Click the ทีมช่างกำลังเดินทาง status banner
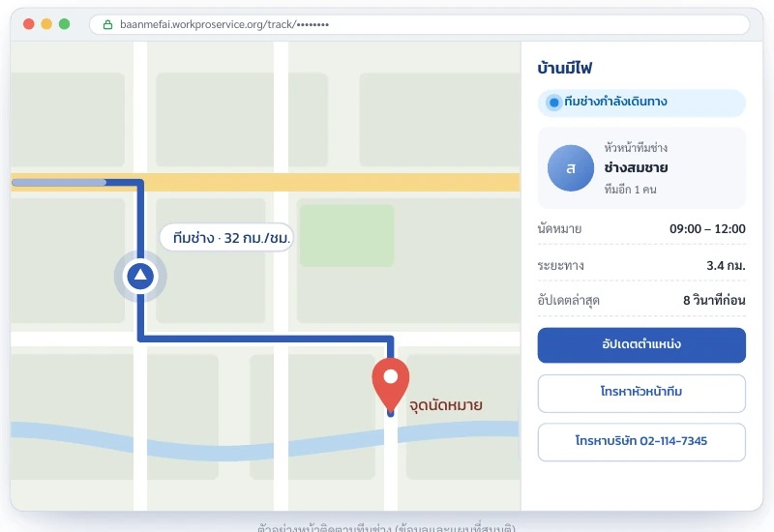The image size is (774, 532). point(641,103)
